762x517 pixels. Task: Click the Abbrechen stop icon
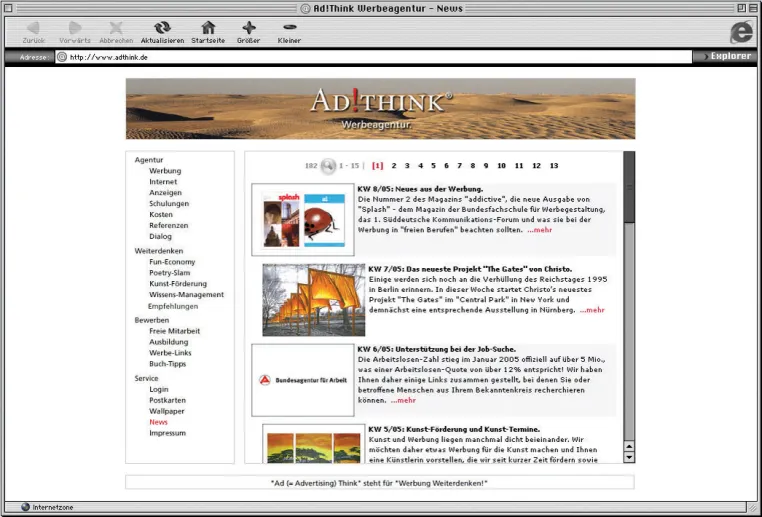click(116, 28)
